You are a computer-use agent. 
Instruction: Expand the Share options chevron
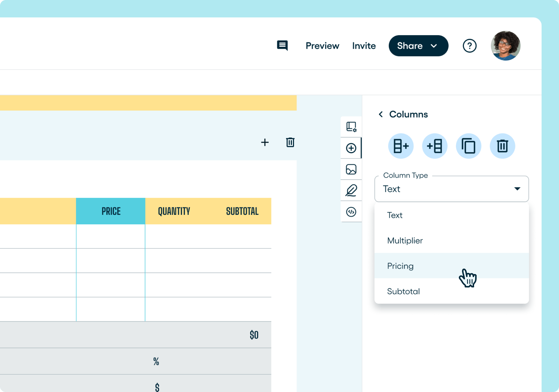click(x=434, y=46)
